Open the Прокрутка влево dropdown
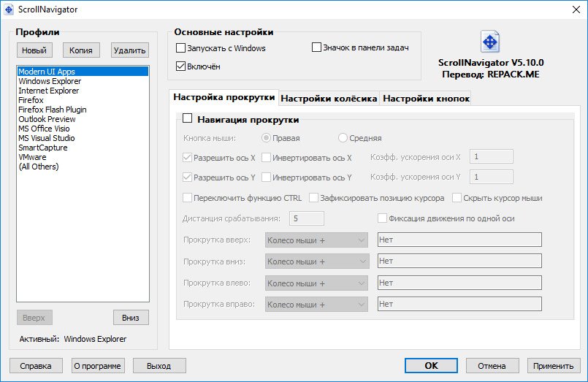 point(317,283)
